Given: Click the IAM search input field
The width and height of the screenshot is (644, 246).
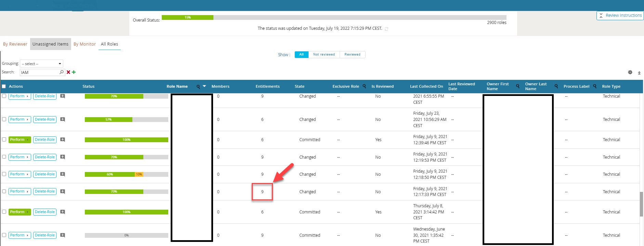Looking at the screenshot, I should pos(39,72).
